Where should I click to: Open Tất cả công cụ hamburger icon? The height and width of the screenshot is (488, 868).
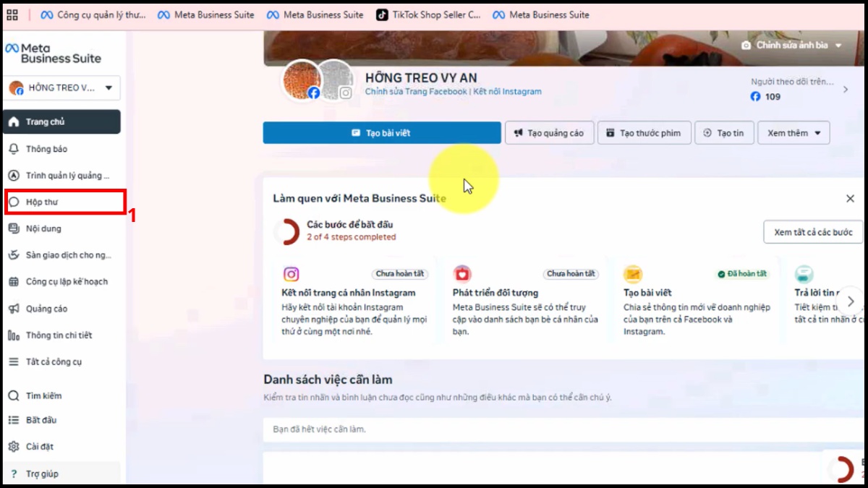(x=13, y=361)
